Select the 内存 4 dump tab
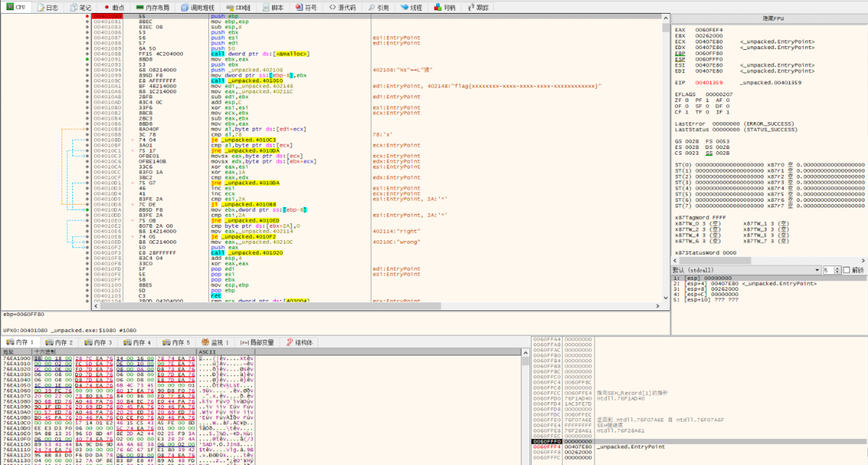The width and height of the screenshot is (868, 465). click(x=138, y=342)
